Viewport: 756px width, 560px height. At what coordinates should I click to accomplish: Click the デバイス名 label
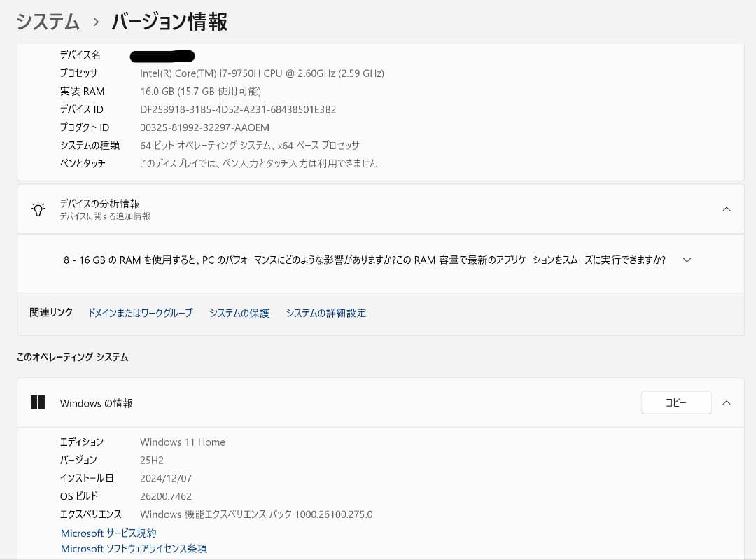click(80, 55)
